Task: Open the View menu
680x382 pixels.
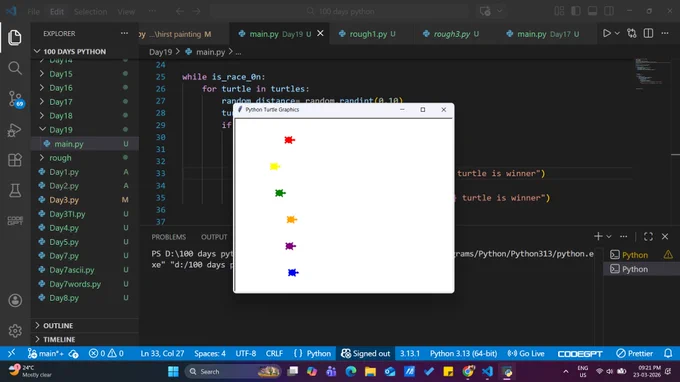Action: pos(126,12)
